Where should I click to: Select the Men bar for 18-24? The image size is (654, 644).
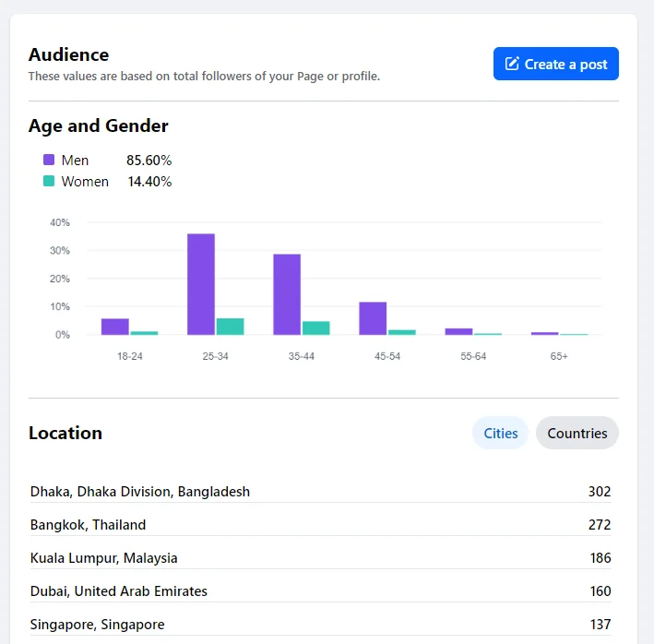pyautogui.click(x=115, y=327)
